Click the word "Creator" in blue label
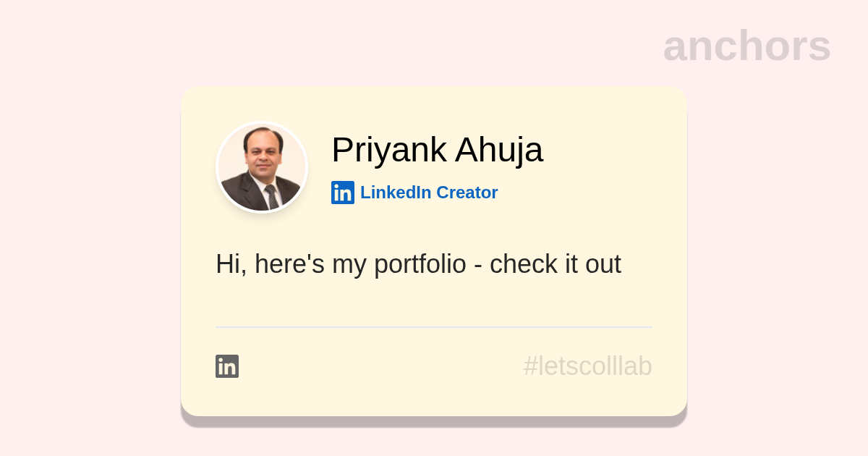Image resolution: width=868 pixels, height=456 pixels. tap(467, 193)
